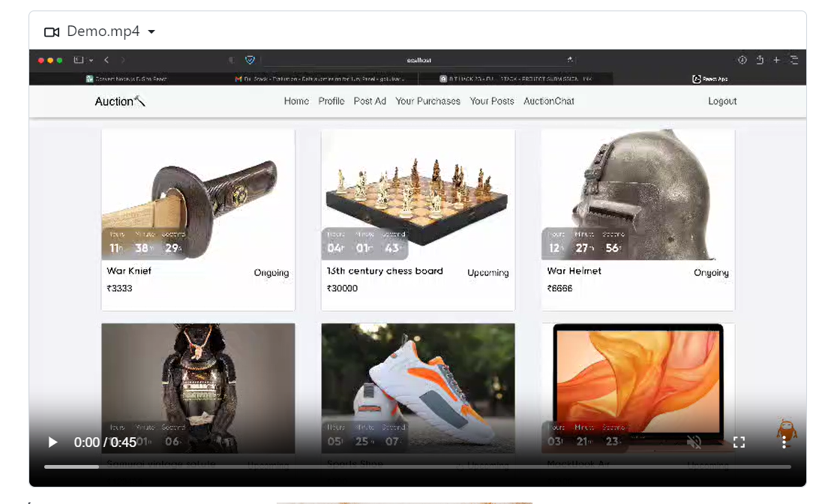Click the localhost address bar
This screenshot has height=504, width=837.
point(419,60)
